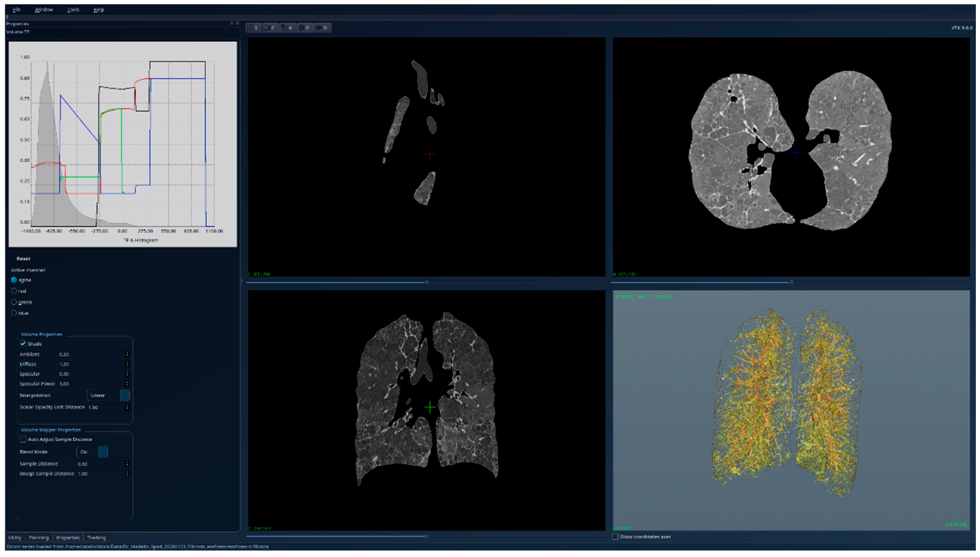This screenshot has height=557, width=980.
Task: Switch to the Planning tab
Action: (39, 538)
